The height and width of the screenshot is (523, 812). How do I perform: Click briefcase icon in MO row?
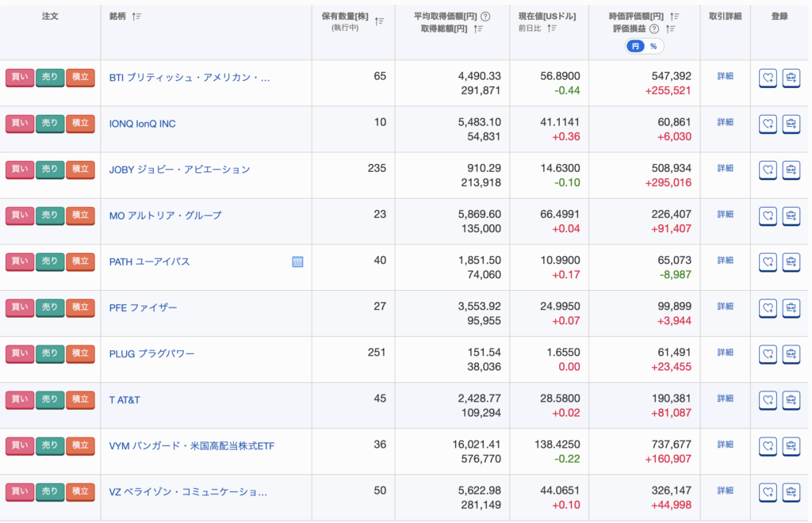click(x=791, y=216)
